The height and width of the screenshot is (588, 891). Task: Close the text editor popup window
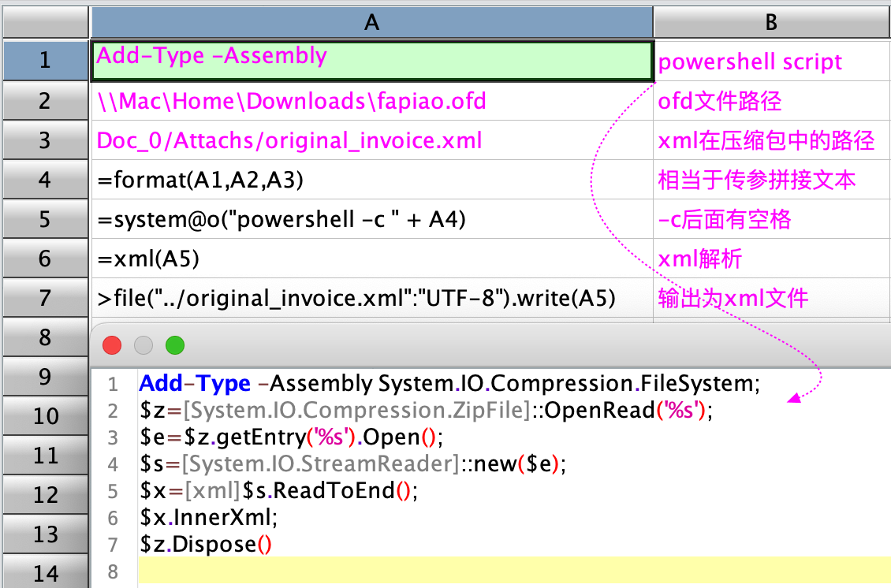click(x=112, y=345)
